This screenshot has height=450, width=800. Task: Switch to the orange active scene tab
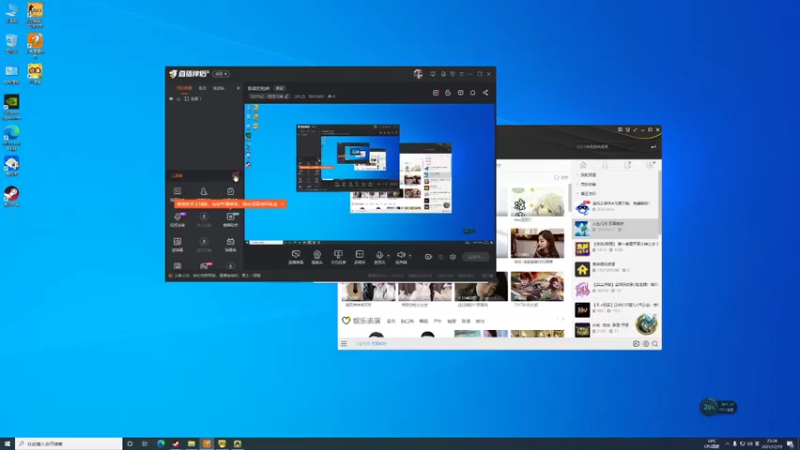[x=184, y=88]
